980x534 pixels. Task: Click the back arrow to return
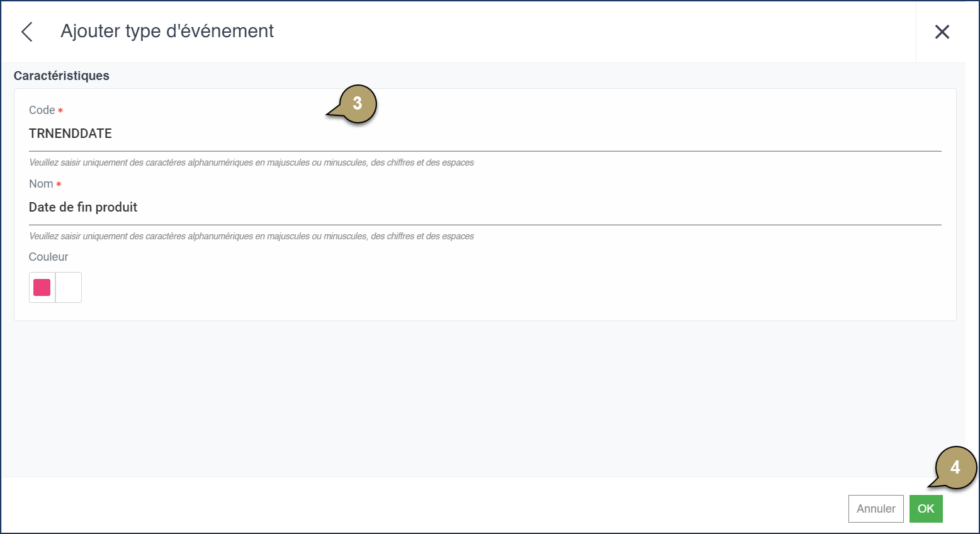pos(26,31)
